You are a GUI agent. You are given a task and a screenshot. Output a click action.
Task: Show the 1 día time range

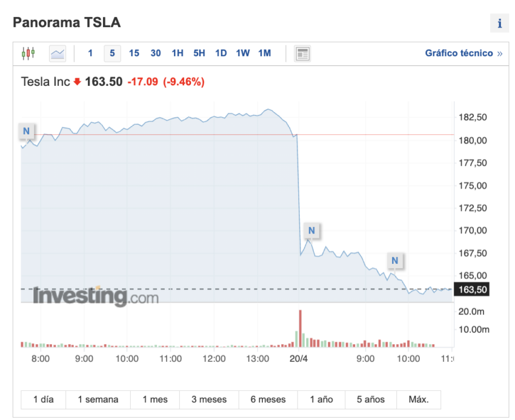coord(43,399)
